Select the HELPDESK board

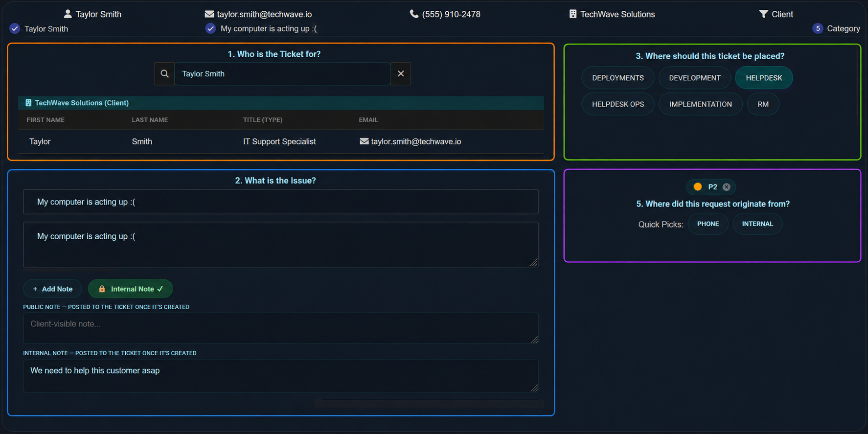click(x=764, y=78)
